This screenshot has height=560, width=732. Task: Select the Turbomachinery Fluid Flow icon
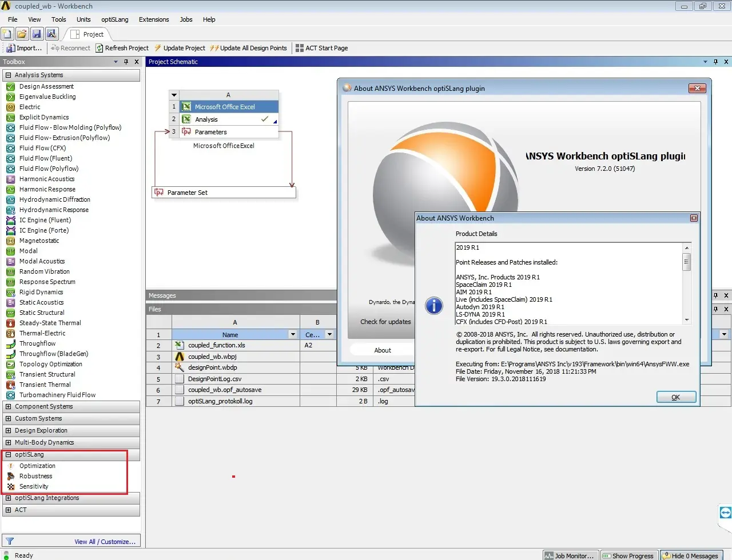click(x=10, y=395)
